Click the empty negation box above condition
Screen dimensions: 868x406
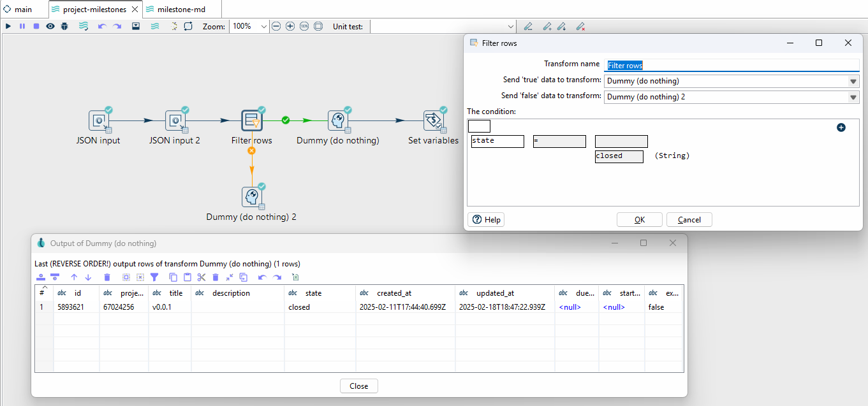[479, 126]
